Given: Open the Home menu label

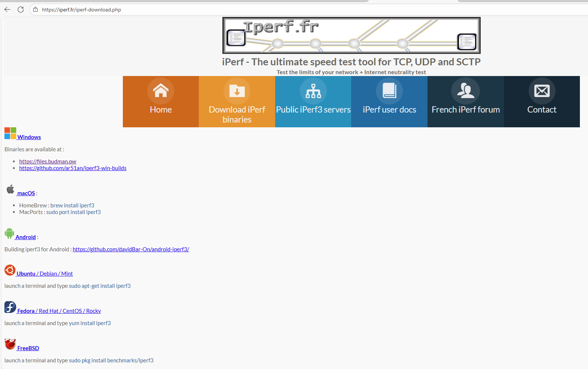Looking at the screenshot, I should (161, 110).
